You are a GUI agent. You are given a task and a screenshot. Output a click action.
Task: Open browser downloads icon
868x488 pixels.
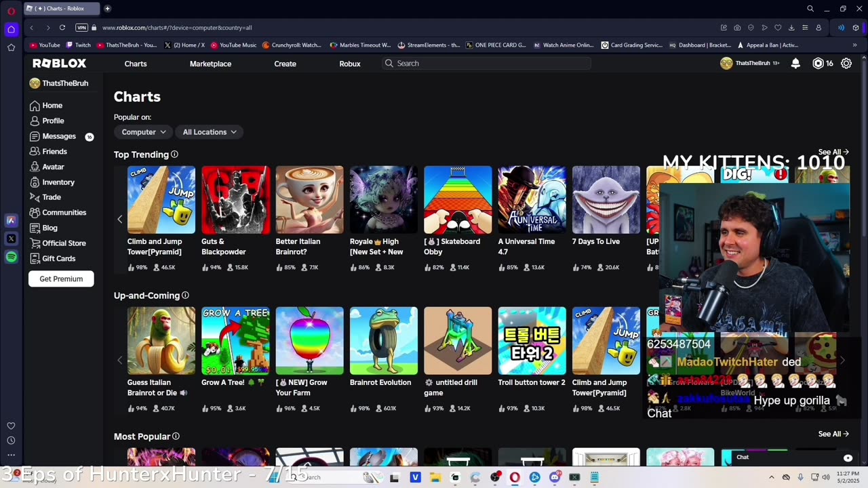click(791, 28)
